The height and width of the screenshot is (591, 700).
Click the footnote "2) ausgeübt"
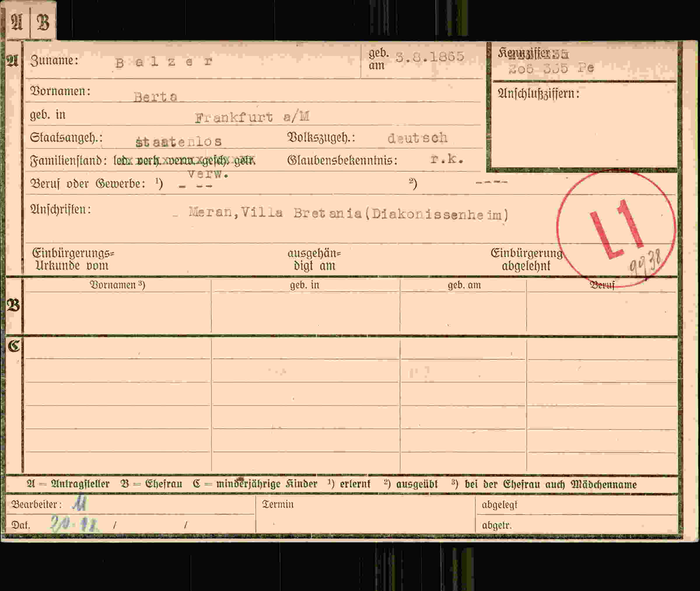[411, 484]
